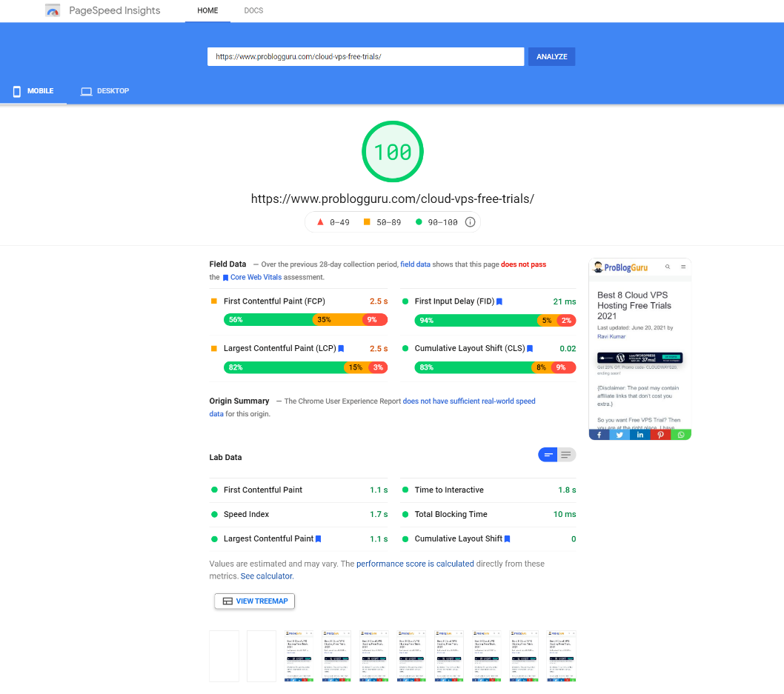Keep Lab Data in compact view
The image size is (784, 694).
(x=548, y=454)
